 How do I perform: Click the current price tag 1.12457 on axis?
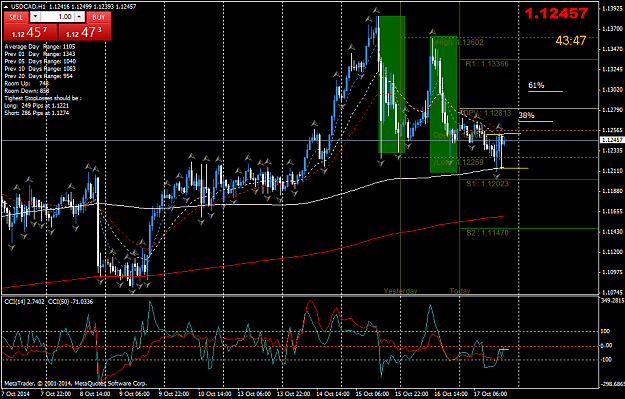click(x=612, y=140)
